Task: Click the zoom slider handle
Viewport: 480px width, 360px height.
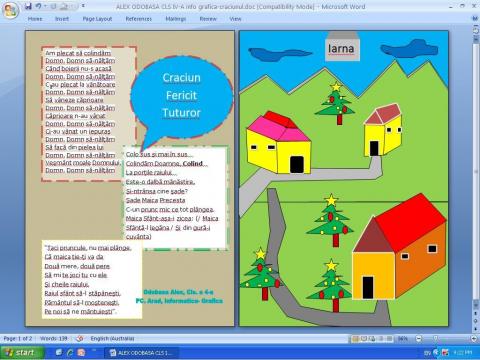Action: tap(435, 339)
